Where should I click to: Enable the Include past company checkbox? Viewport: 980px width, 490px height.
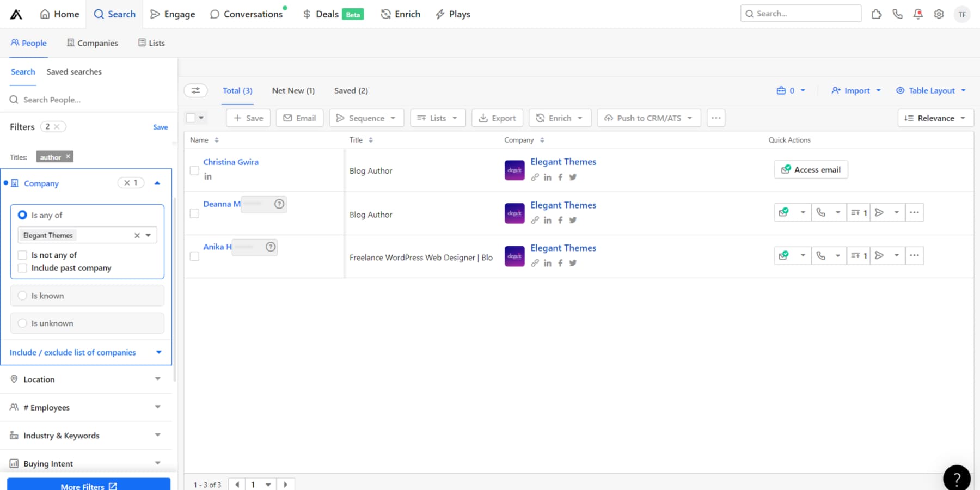22,267
